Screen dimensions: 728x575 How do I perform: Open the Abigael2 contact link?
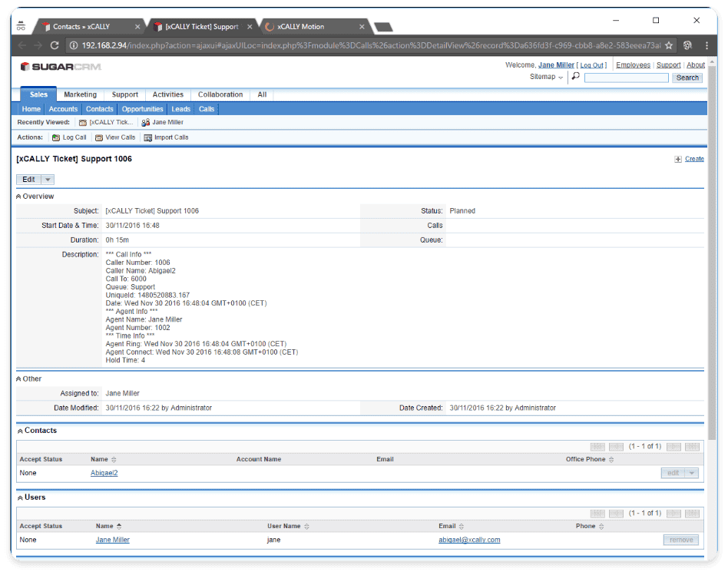(x=104, y=473)
